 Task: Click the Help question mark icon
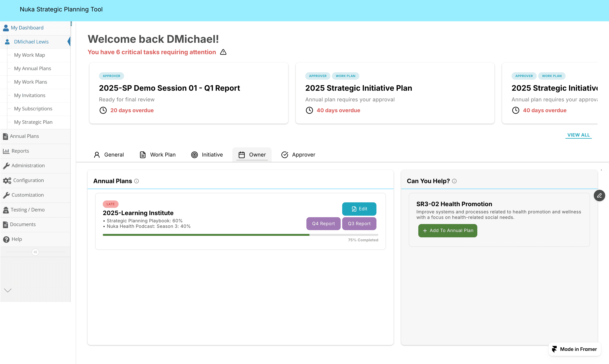[6, 239]
